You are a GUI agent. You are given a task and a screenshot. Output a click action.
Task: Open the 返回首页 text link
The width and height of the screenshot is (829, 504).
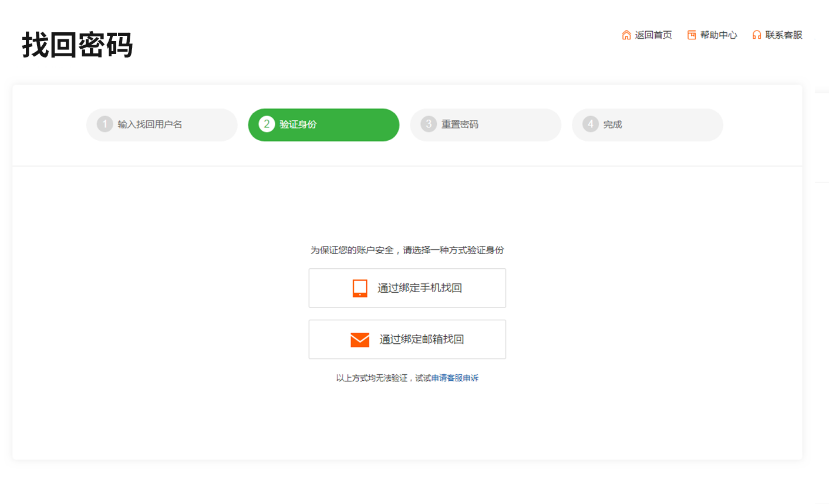pyautogui.click(x=653, y=35)
